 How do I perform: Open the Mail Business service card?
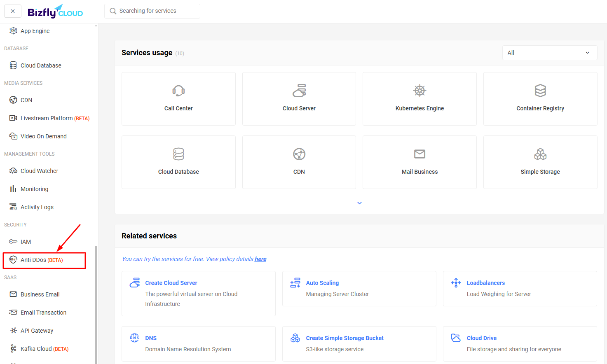(x=420, y=162)
